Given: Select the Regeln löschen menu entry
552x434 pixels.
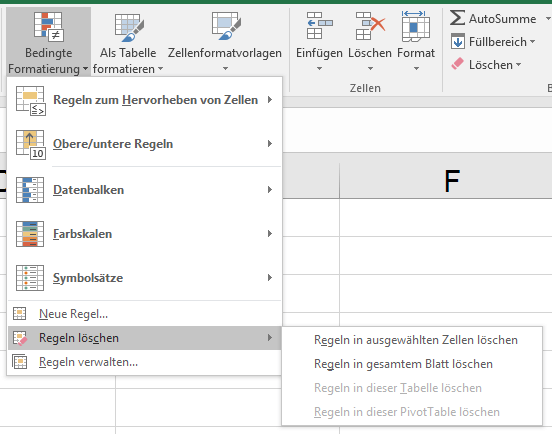Looking at the screenshot, I should (144, 338).
